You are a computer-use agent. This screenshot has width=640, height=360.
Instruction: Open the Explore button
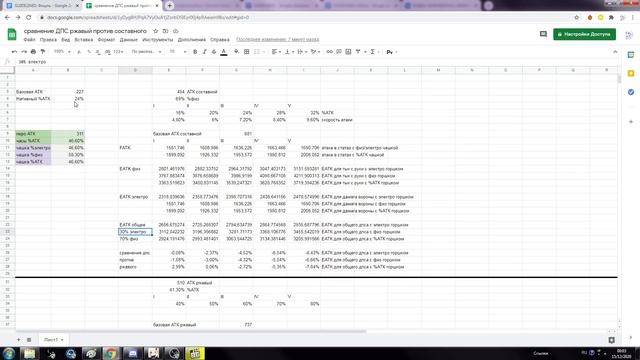point(611,340)
